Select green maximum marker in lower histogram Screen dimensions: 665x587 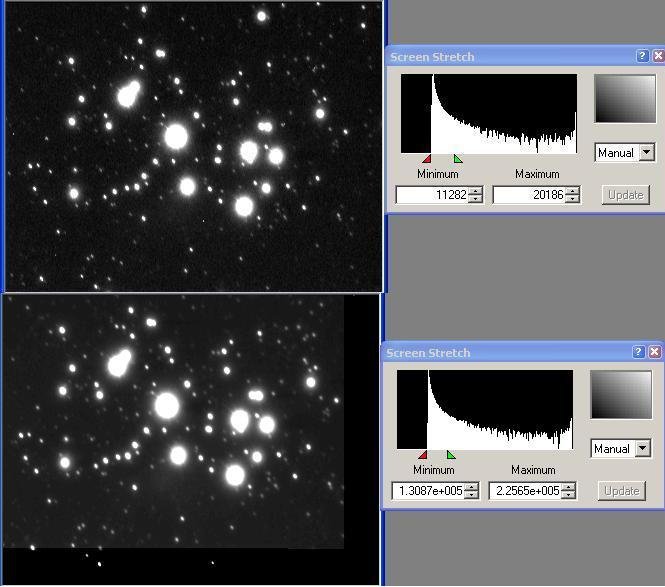[x=451, y=455]
